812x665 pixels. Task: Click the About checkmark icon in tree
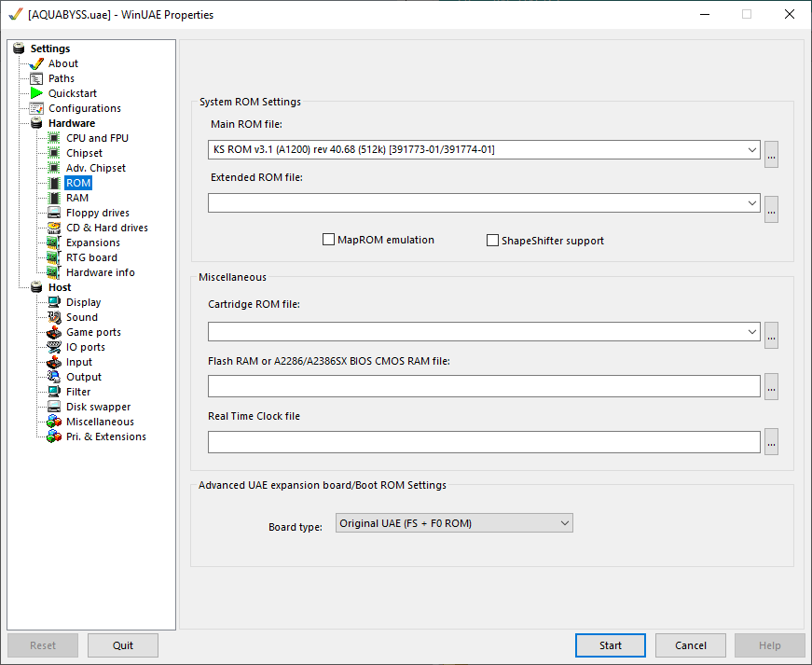[x=36, y=63]
